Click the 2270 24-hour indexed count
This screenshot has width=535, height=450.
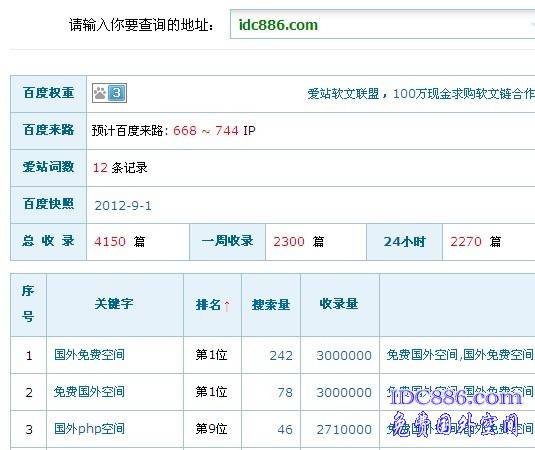pos(466,242)
